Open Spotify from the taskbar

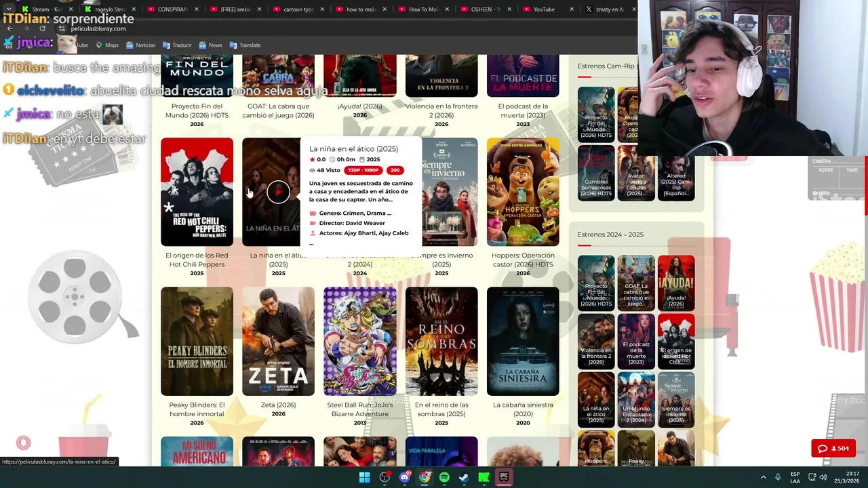(444, 477)
